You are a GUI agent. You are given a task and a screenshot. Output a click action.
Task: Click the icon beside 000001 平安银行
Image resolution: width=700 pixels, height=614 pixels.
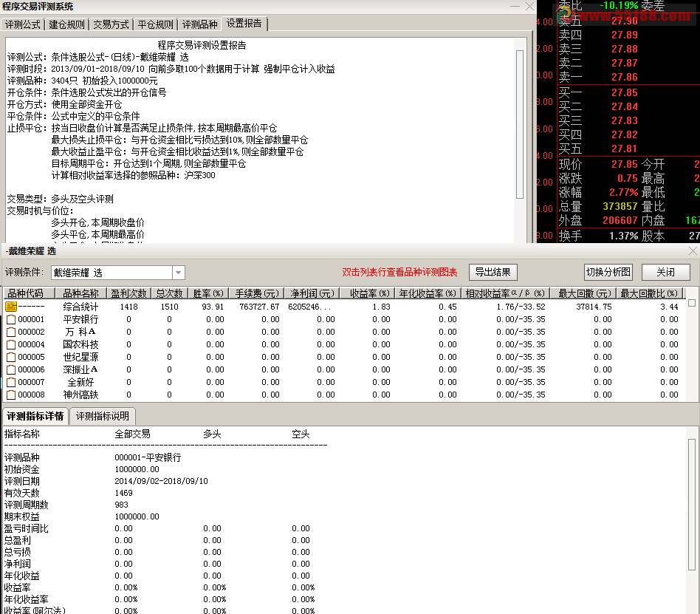point(11,319)
